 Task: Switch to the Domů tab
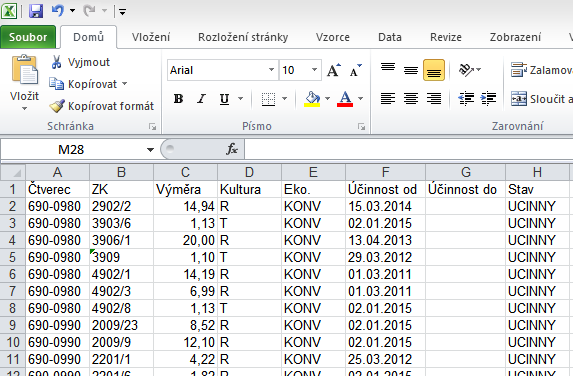pos(88,37)
